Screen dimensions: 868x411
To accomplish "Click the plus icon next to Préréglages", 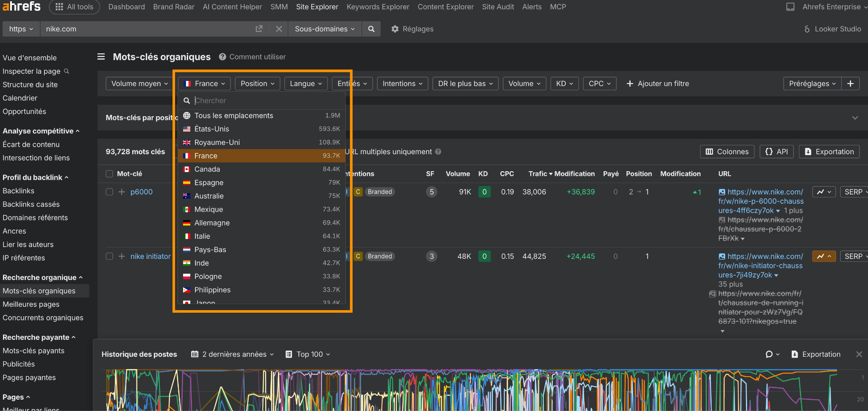I will (850, 83).
